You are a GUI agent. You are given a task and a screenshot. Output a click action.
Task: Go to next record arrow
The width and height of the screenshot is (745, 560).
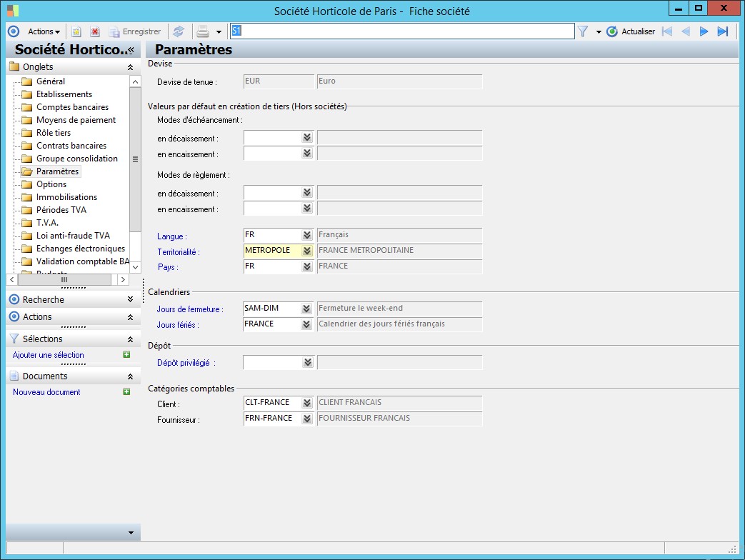click(704, 32)
